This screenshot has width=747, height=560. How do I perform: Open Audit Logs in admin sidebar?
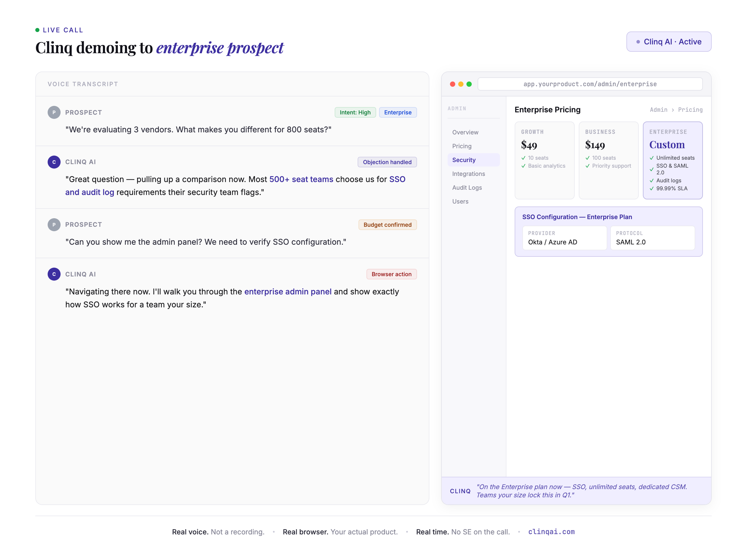pos(467,187)
